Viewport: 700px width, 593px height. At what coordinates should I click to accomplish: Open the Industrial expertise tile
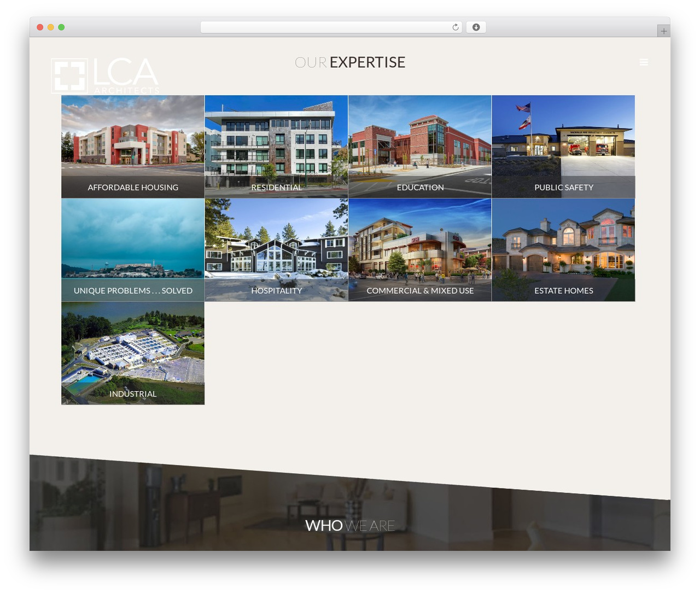(133, 353)
